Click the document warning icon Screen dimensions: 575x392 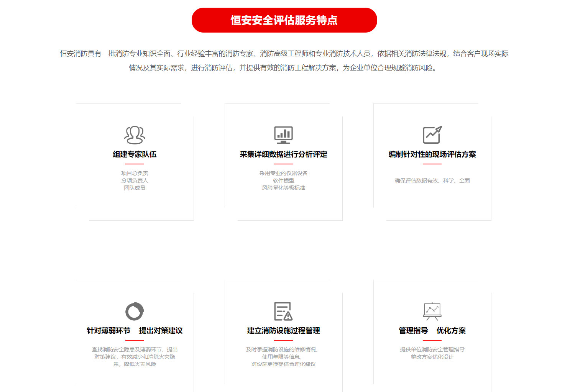284,311
